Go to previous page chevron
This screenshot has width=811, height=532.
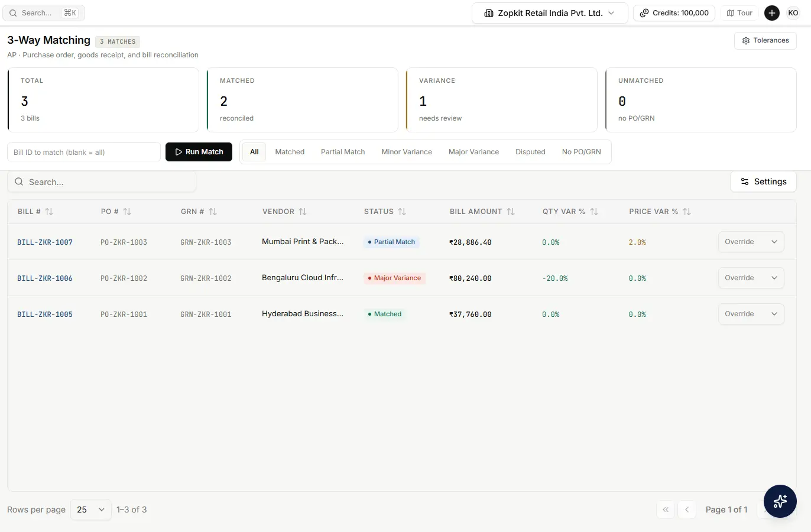(687, 510)
